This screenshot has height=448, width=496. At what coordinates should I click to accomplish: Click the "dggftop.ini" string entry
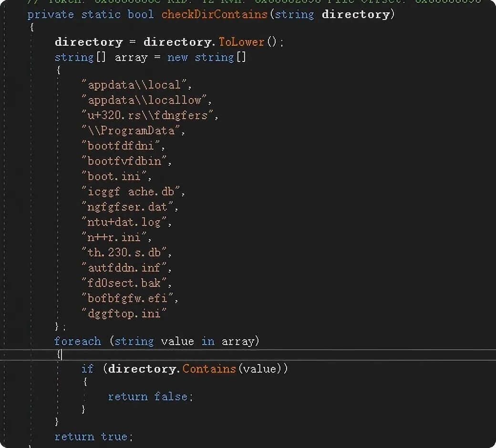click(x=124, y=314)
